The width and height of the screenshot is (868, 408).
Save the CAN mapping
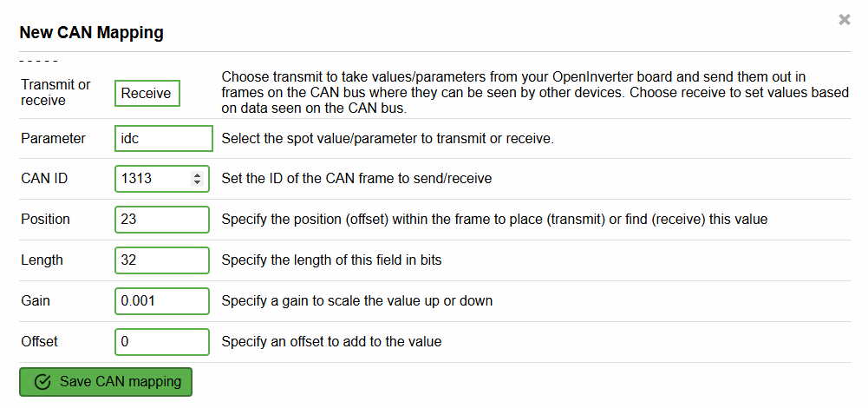pos(106,382)
